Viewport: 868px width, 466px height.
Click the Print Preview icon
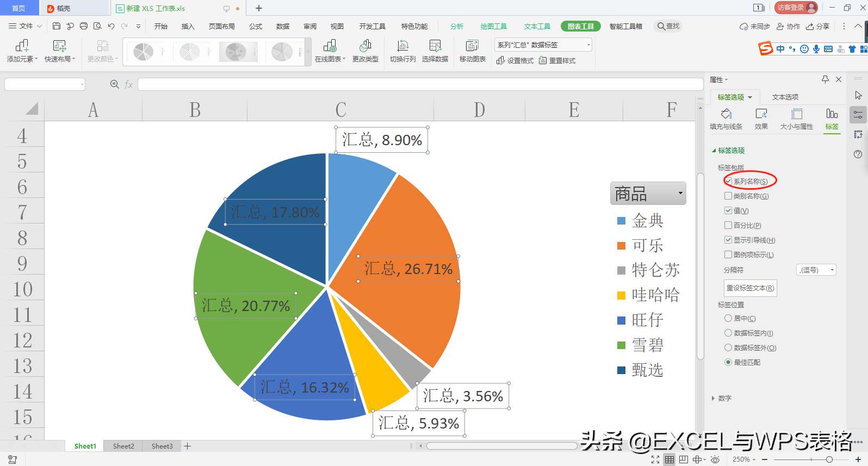(97, 26)
